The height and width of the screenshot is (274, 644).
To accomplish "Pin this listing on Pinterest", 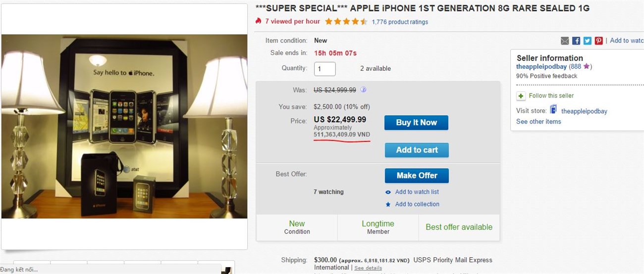I will coord(599,41).
